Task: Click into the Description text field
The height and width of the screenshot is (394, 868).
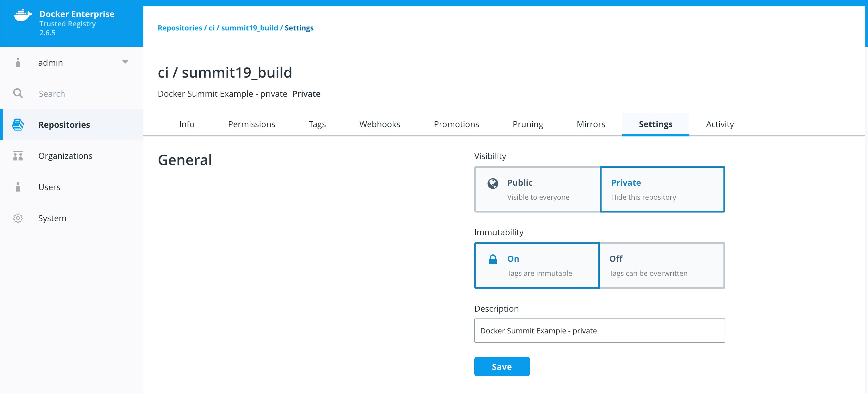Action: click(x=599, y=331)
